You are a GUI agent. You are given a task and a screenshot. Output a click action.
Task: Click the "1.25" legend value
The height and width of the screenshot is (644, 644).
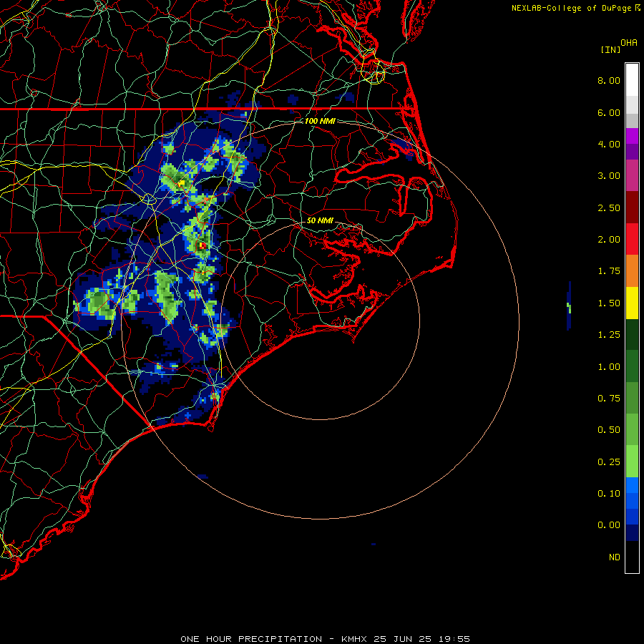click(x=609, y=335)
